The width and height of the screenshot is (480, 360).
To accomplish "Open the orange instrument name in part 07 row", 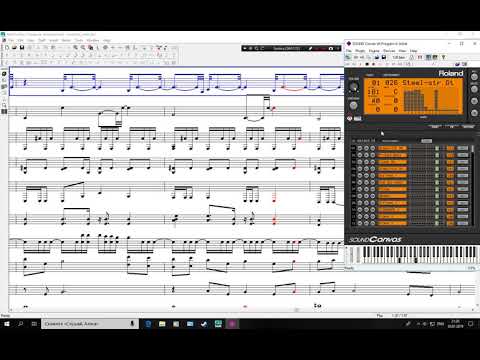I will [x=392, y=189].
